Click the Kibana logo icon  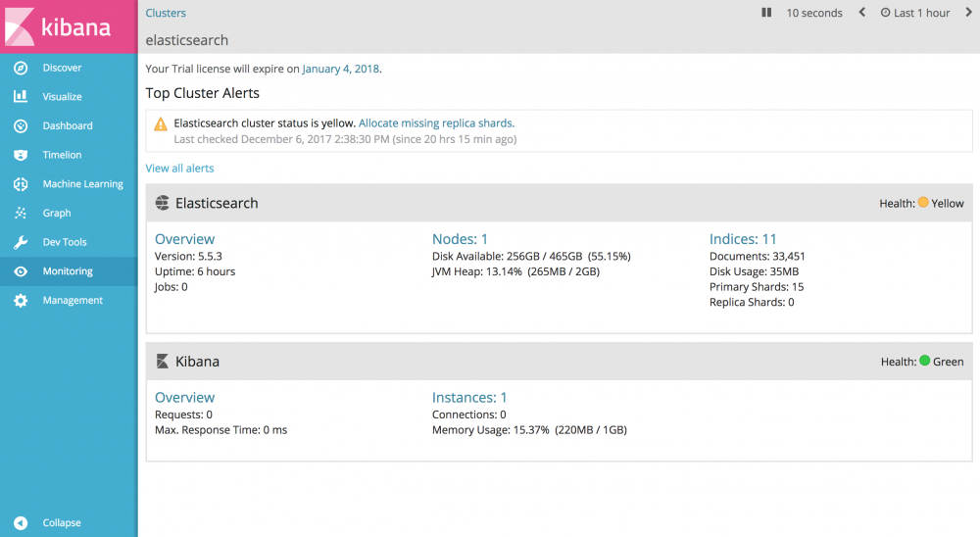(x=21, y=26)
